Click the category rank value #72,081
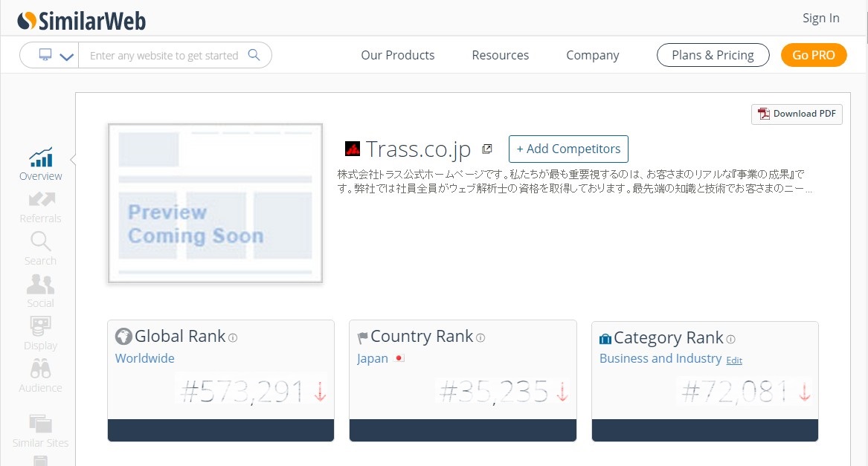This screenshot has width=868, height=466. [735, 391]
